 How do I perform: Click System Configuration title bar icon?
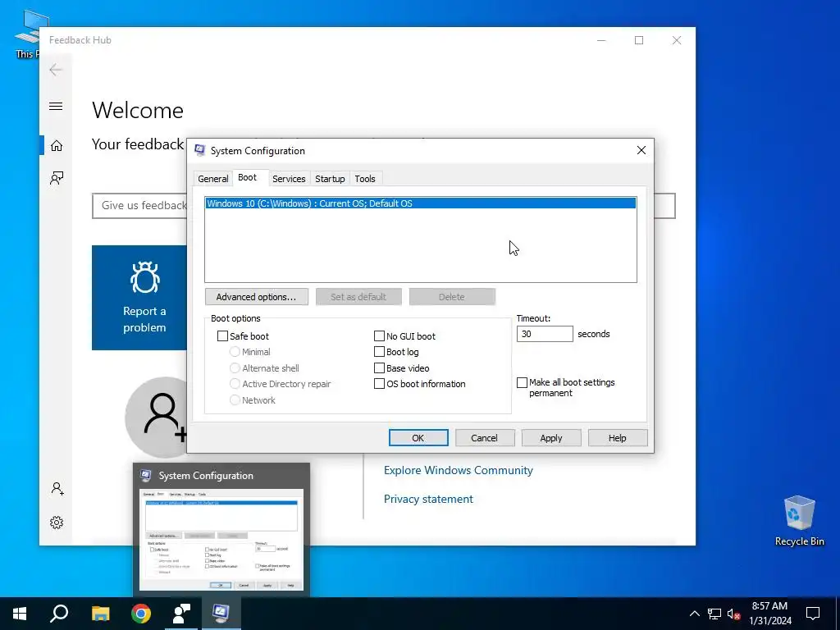pyautogui.click(x=200, y=151)
